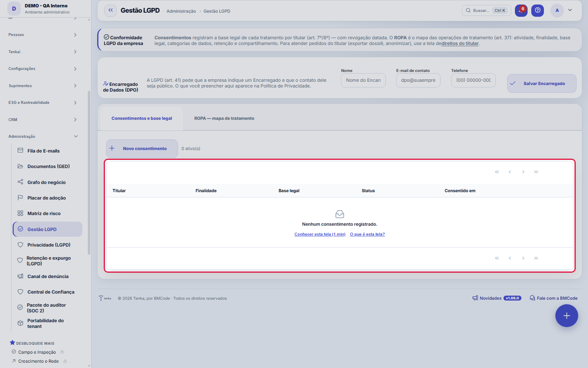Screen dimensions: 588x368
Task: Click the E-mail de contato input field
Action: pos(418,81)
